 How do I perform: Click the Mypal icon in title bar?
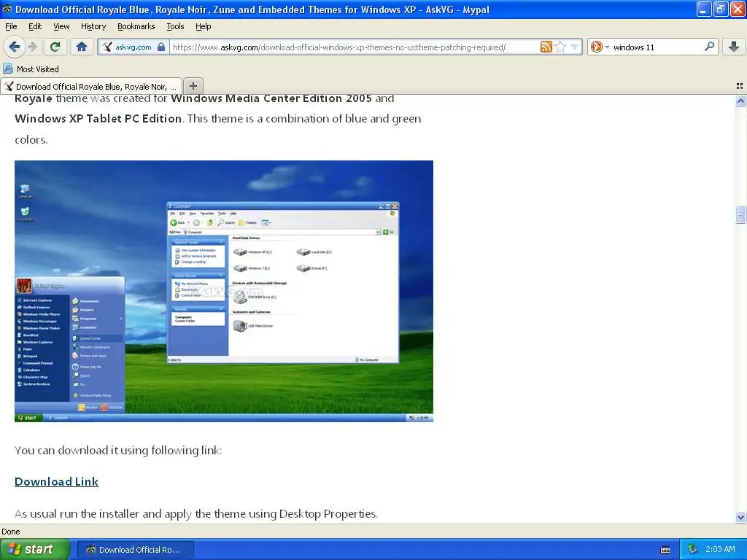(7, 9)
